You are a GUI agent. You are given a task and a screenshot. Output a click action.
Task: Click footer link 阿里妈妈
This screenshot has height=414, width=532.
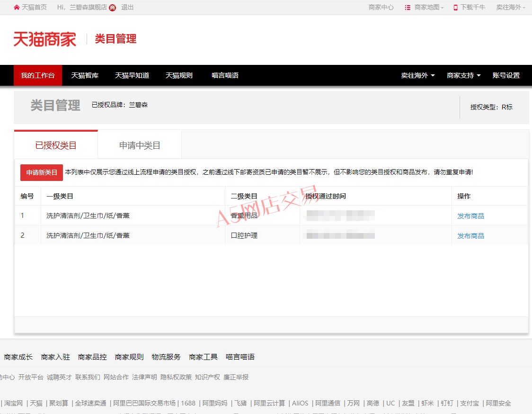point(215,403)
